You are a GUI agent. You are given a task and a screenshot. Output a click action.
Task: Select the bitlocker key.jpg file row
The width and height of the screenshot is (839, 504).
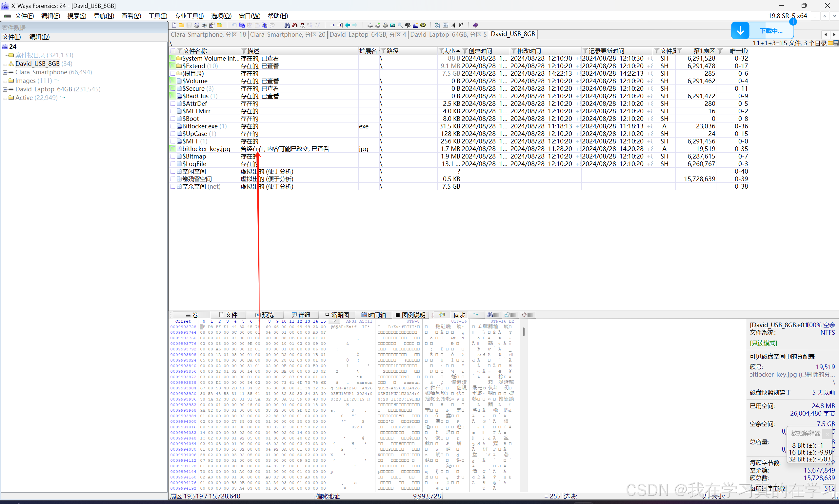click(206, 149)
